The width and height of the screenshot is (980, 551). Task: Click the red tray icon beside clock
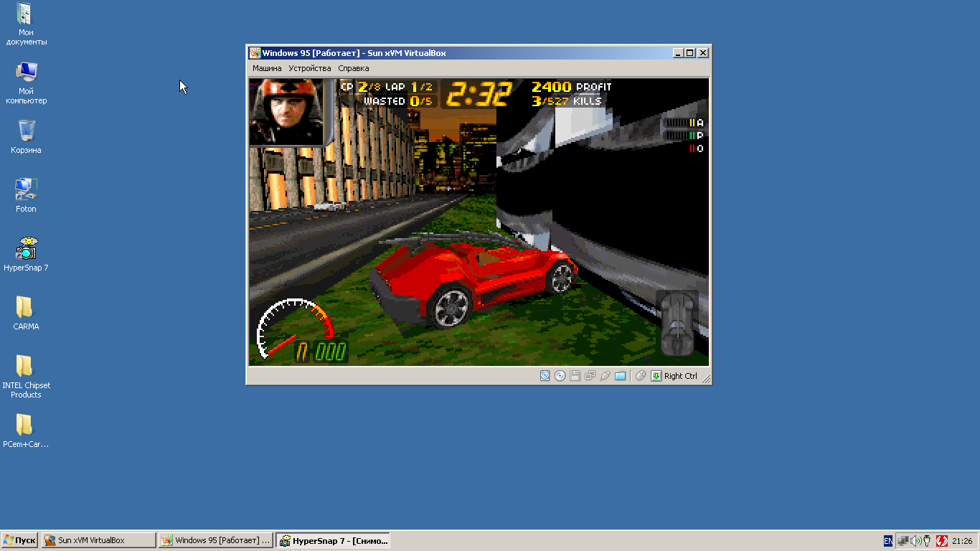(x=942, y=541)
